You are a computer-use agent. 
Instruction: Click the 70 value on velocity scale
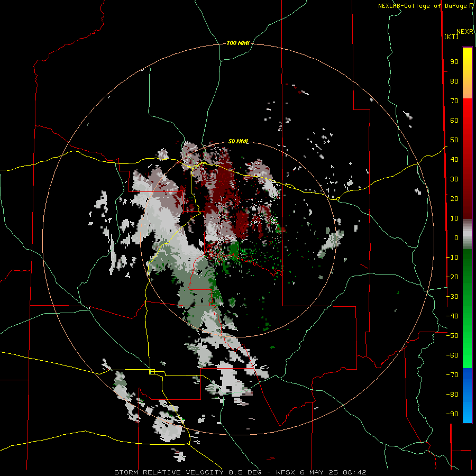pyautogui.click(x=454, y=101)
